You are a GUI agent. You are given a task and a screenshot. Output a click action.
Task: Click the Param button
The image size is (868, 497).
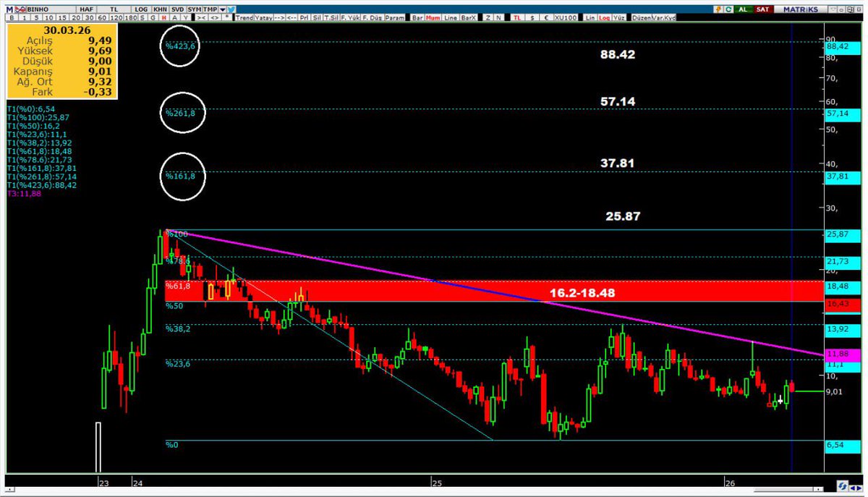coord(394,17)
